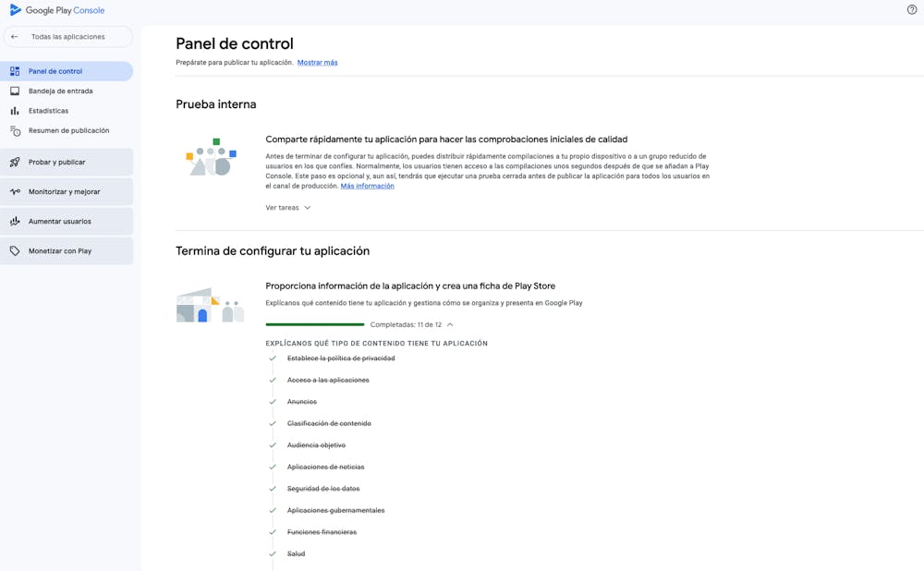Open the completed Seguridad de los datos task
Viewport: 924px width, 571px height.
[x=323, y=489]
